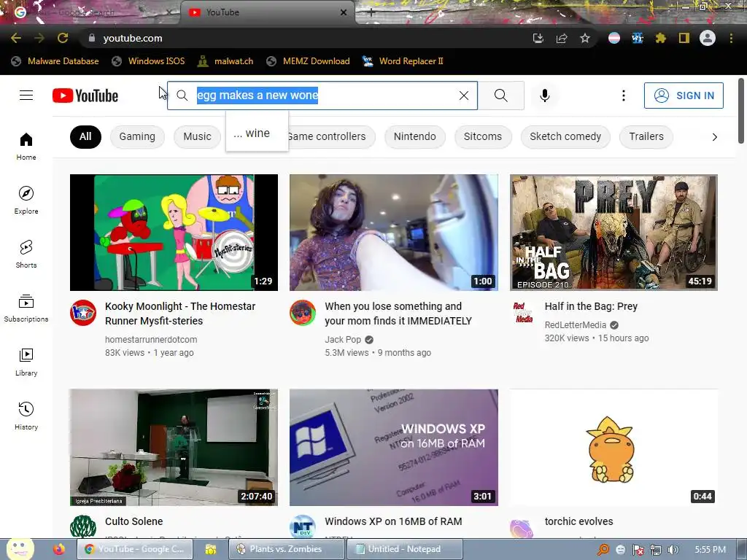Start voice search with the microphone
This screenshot has height=560, width=747.
point(545,96)
